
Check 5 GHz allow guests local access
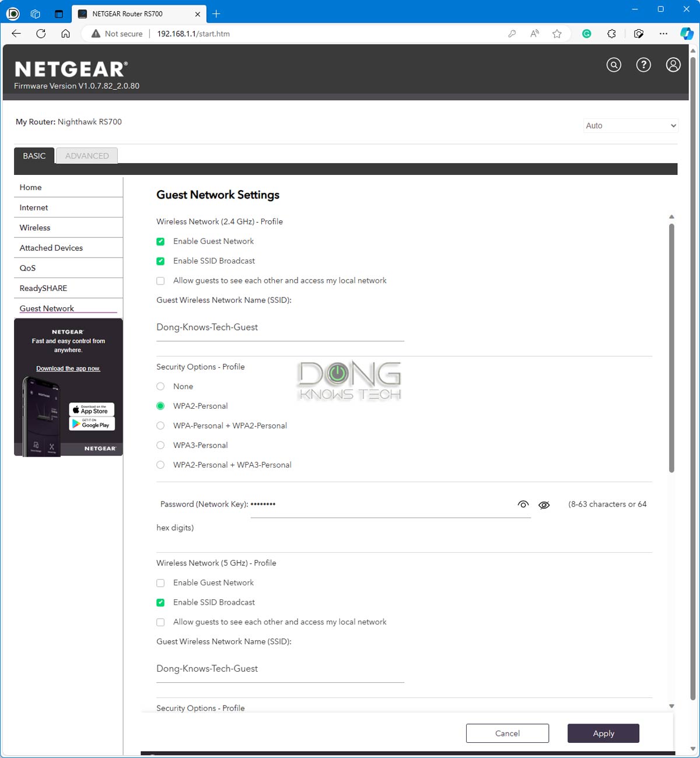pos(160,622)
